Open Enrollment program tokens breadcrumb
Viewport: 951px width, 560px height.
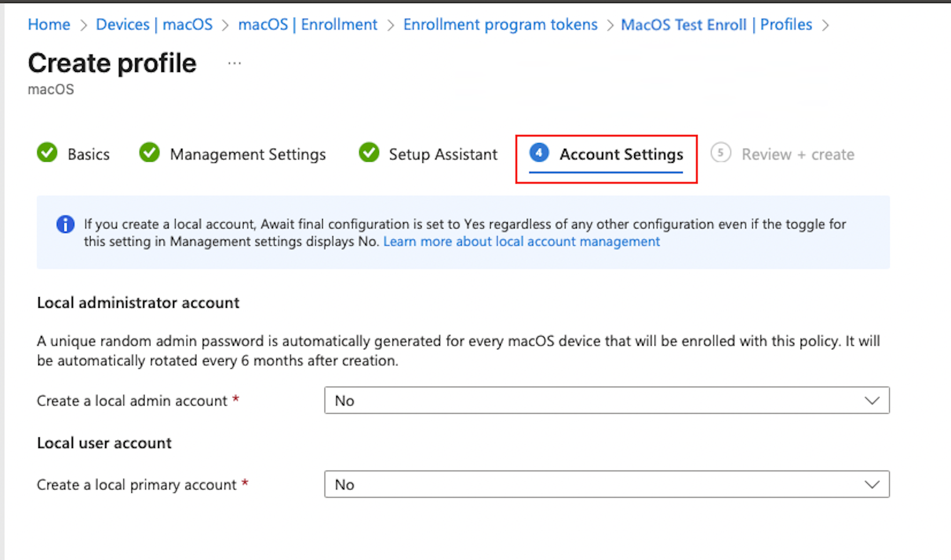pyautogui.click(x=500, y=24)
